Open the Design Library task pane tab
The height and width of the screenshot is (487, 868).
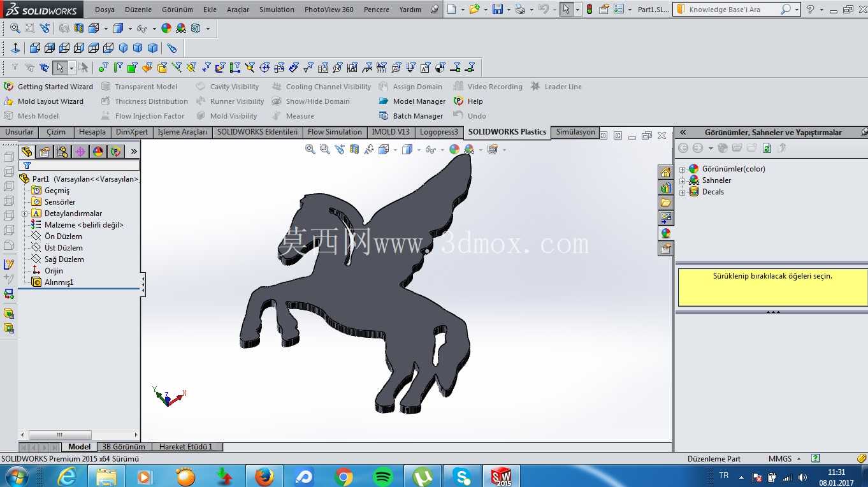coord(665,188)
